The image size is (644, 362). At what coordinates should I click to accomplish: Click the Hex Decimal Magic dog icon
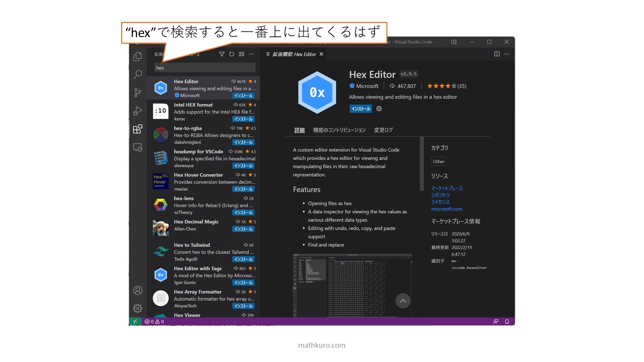coord(160,228)
